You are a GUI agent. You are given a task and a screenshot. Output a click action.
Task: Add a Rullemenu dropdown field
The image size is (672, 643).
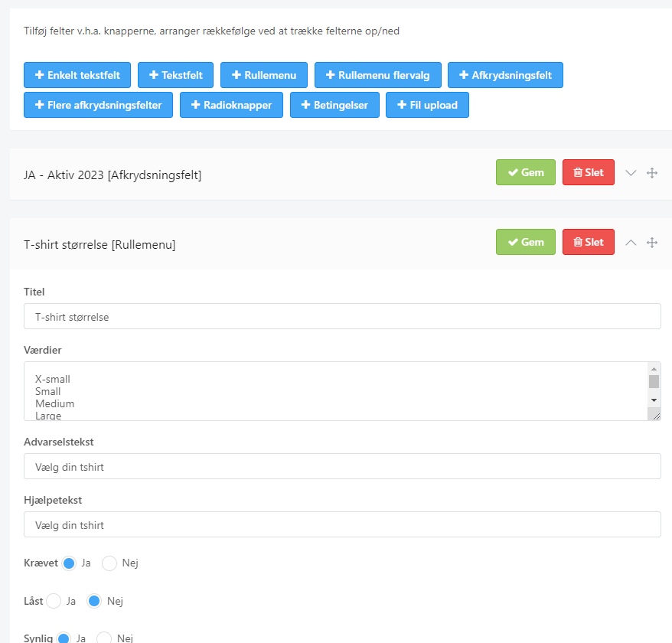(264, 75)
